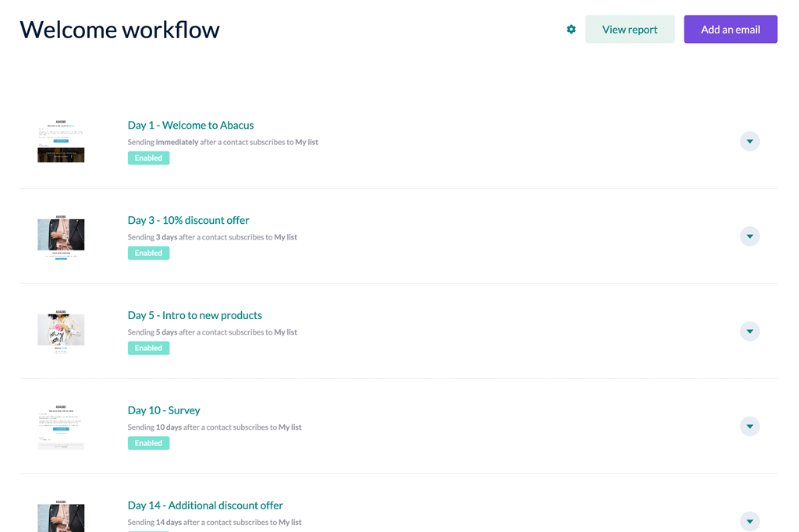Click the Enabled badge on Day 10 email

point(148,442)
